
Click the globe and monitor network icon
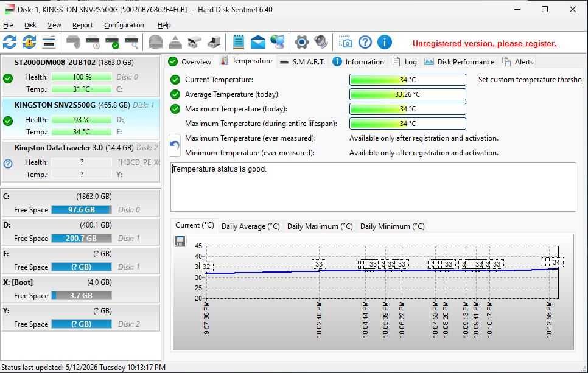(278, 42)
